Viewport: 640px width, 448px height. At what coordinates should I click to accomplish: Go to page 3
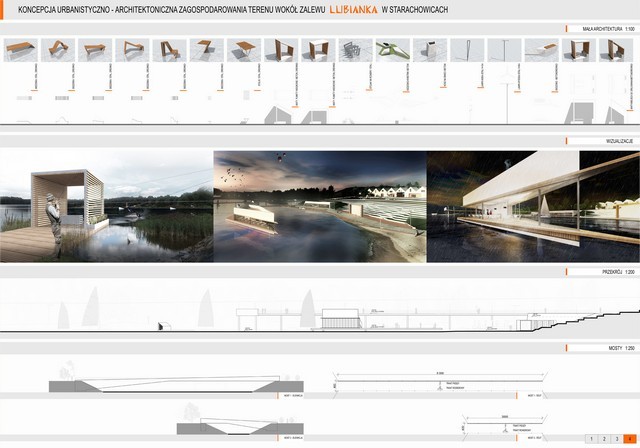coord(617,439)
